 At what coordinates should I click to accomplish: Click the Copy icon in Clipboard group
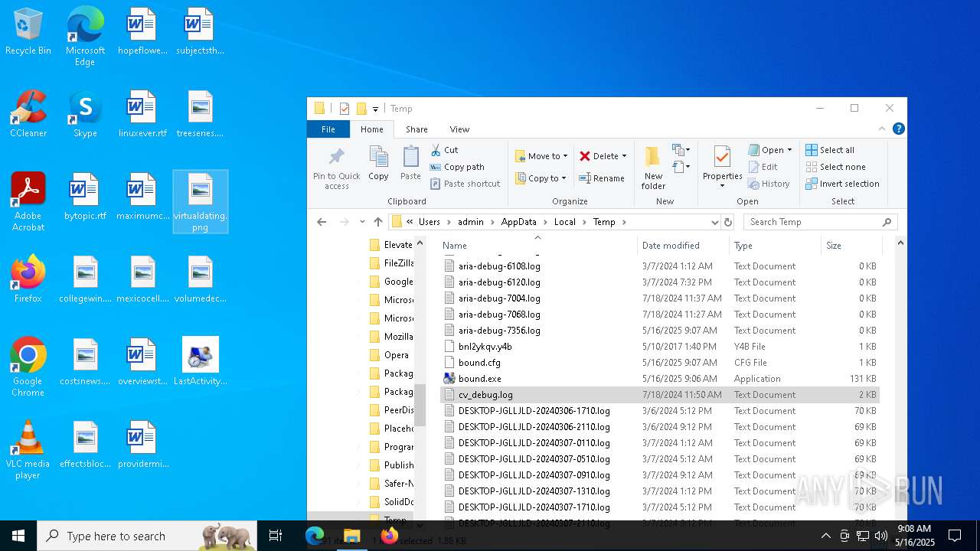(x=378, y=164)
